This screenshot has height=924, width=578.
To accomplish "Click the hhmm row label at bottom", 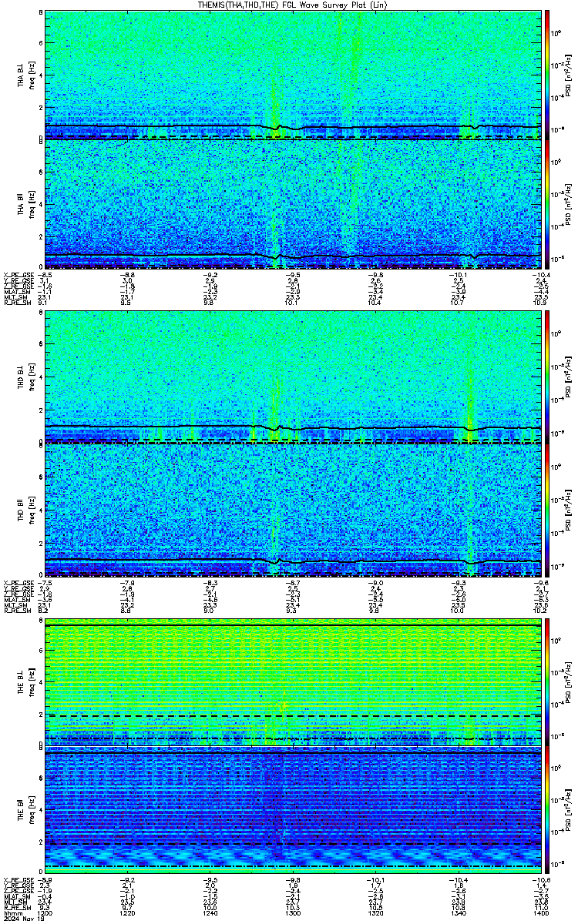I will pyautogui.click(x=12, y=913).
